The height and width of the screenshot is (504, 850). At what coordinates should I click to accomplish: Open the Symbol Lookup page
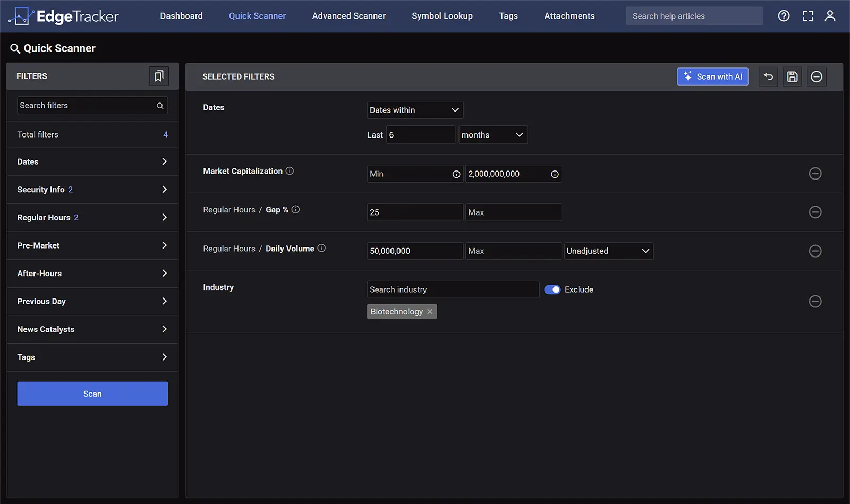pos(442,16)
